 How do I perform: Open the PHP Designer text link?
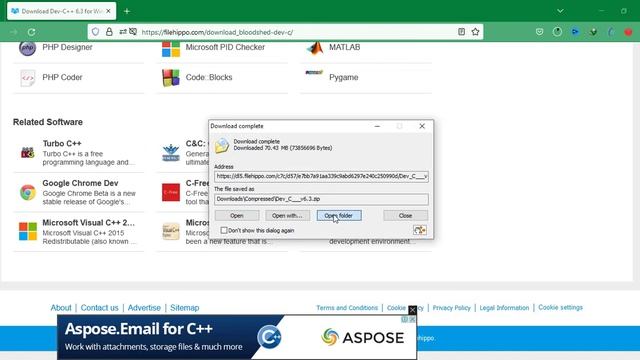[67, 47]
